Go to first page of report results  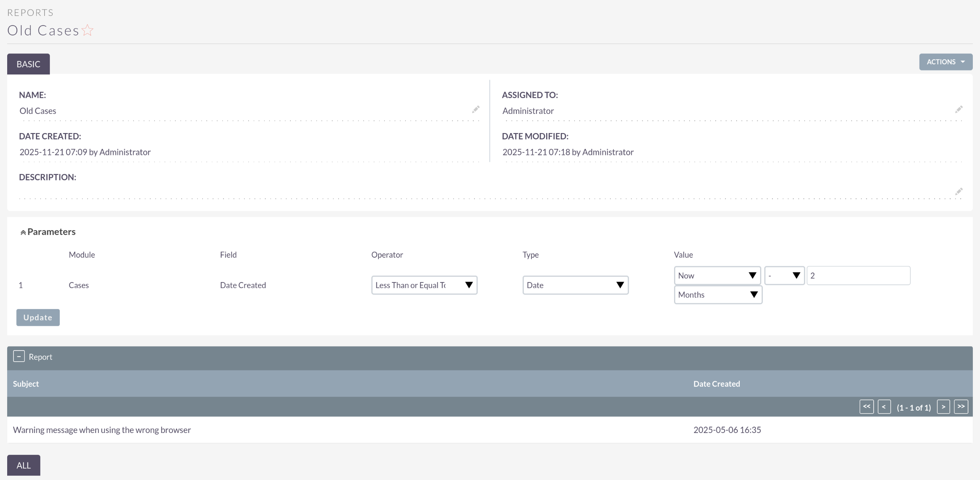tap(866, 407)
